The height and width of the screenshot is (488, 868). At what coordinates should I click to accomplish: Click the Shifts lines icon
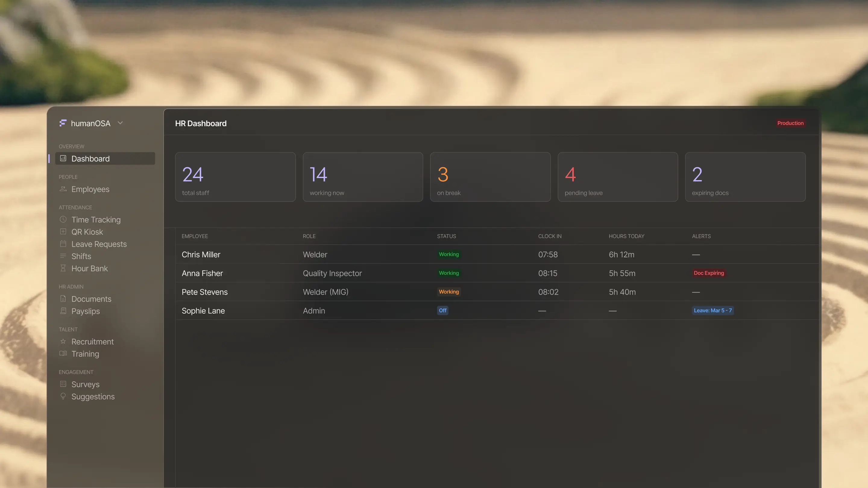(63, 256)
